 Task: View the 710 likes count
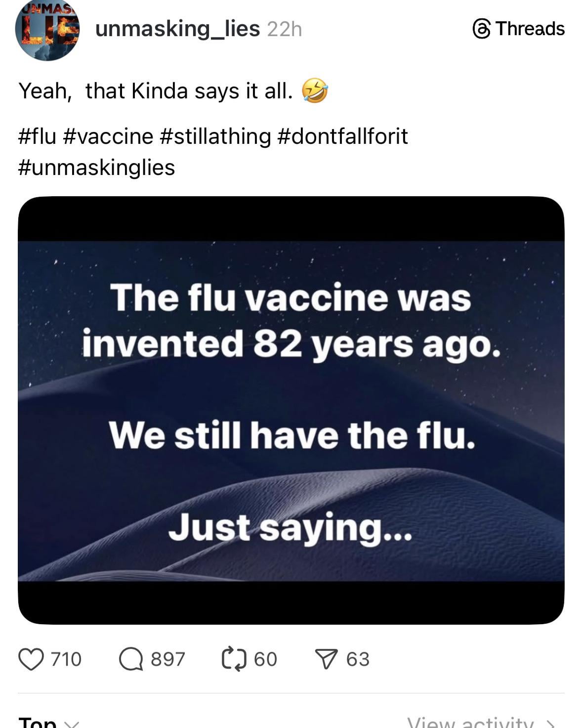click(66, 659)
